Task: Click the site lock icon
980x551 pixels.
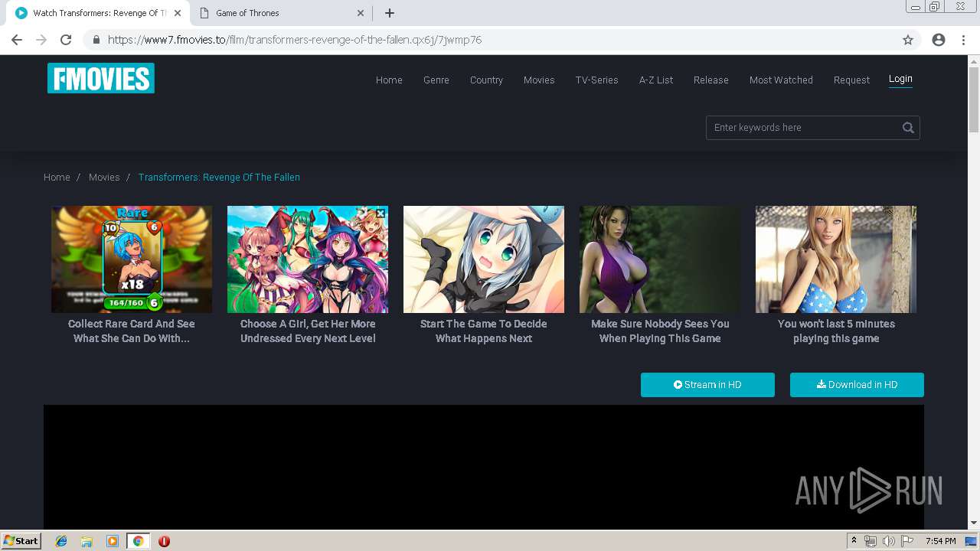Action: [x=96, y=40]
